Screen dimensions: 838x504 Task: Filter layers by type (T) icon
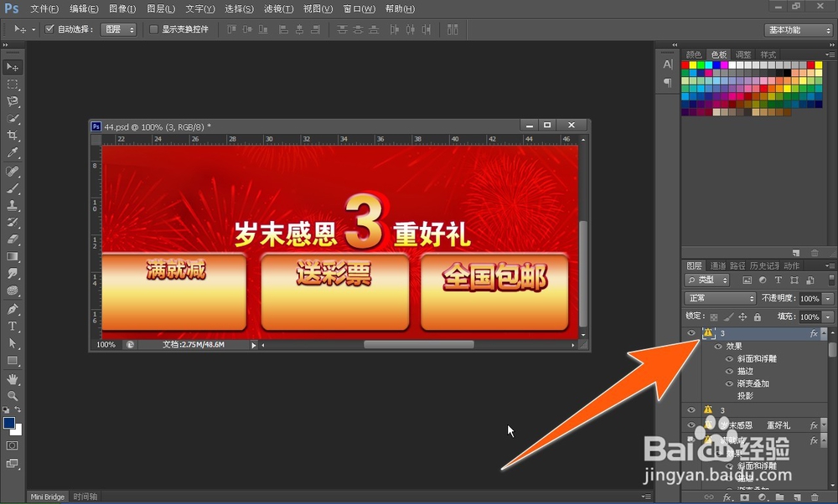(779, 280)
